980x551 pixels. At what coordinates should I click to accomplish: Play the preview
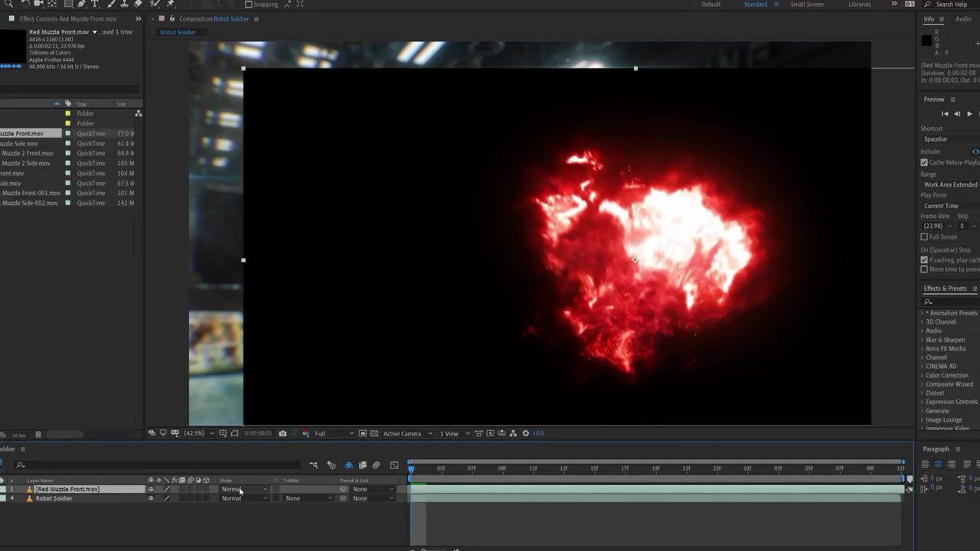(969, 114)
